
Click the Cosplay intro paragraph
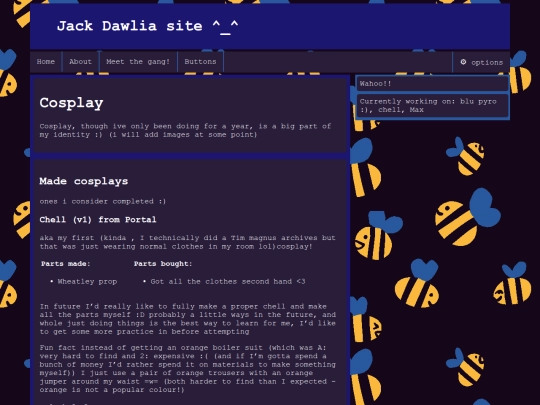pyautogui.click(x=185, y=131)
